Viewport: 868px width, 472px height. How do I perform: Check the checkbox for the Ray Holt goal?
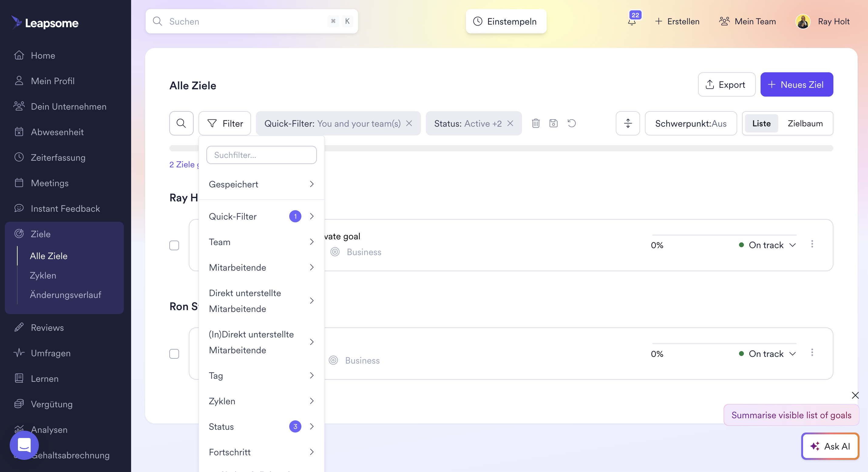pyautogui.click(x=174, y=245)
